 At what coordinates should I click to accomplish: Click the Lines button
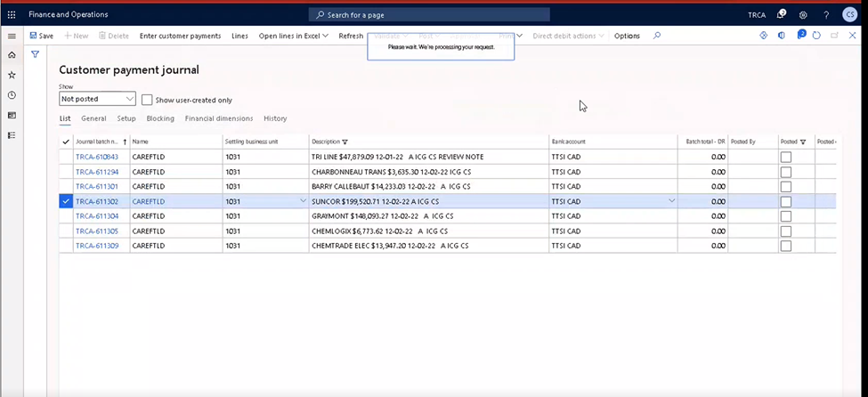pyautogui.click(x=239, y=36)
